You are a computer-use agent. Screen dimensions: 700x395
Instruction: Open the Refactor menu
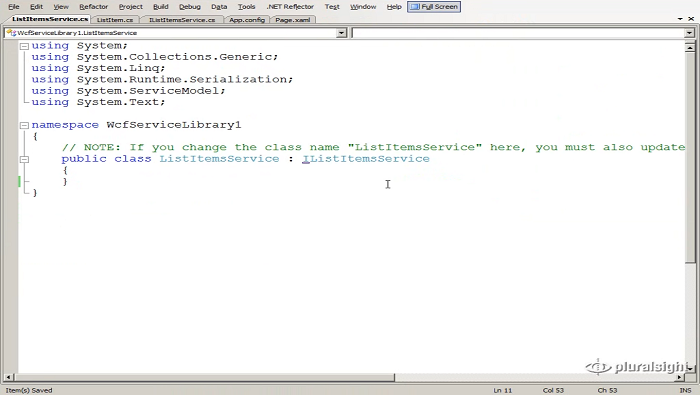pos(94,7)
